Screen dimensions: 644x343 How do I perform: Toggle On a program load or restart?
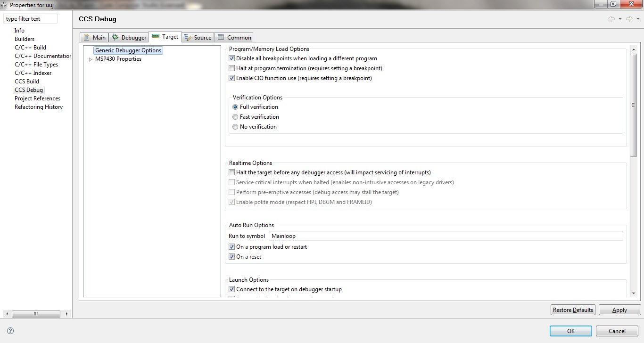pyautogui.click(x=231, y=247)
